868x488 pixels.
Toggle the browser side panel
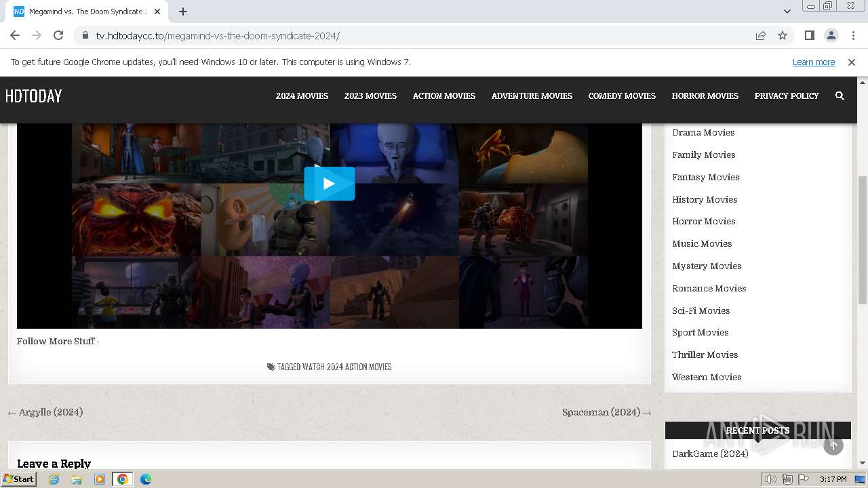809,35
